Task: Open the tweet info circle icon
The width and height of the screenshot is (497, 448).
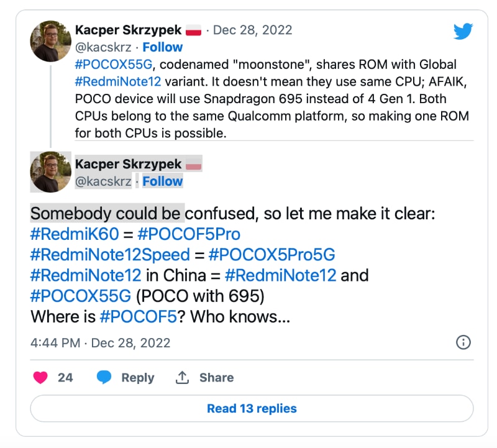Action: [x=463, y=342]
